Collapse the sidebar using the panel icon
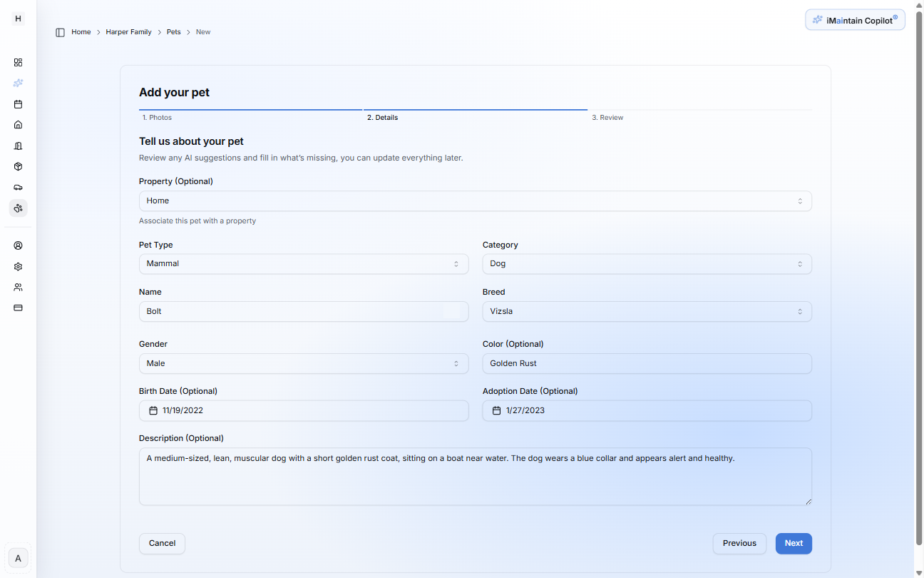Screen dimensions: 924x578 tap(60, 32)
